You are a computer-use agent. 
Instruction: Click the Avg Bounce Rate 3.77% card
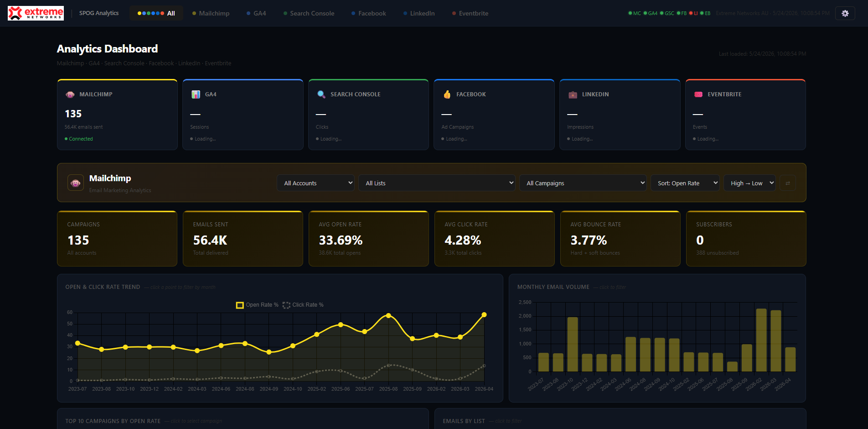(620, 238)
